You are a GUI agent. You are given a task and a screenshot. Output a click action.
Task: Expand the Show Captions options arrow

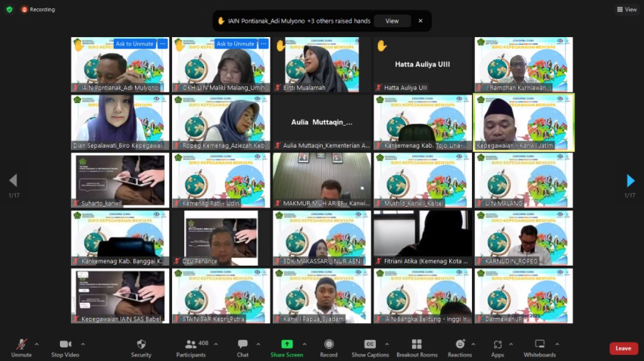[x=386, y=343]
